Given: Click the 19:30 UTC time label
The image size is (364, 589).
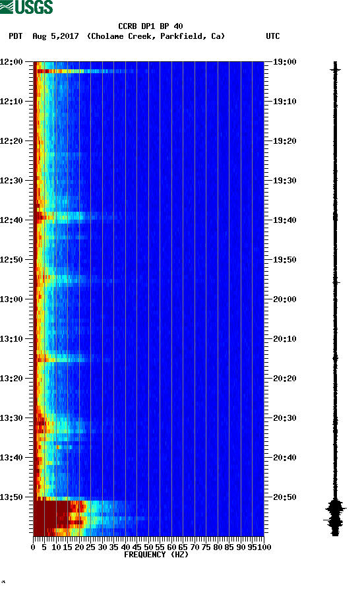Looking at the screenshot, I should (284, 181).
